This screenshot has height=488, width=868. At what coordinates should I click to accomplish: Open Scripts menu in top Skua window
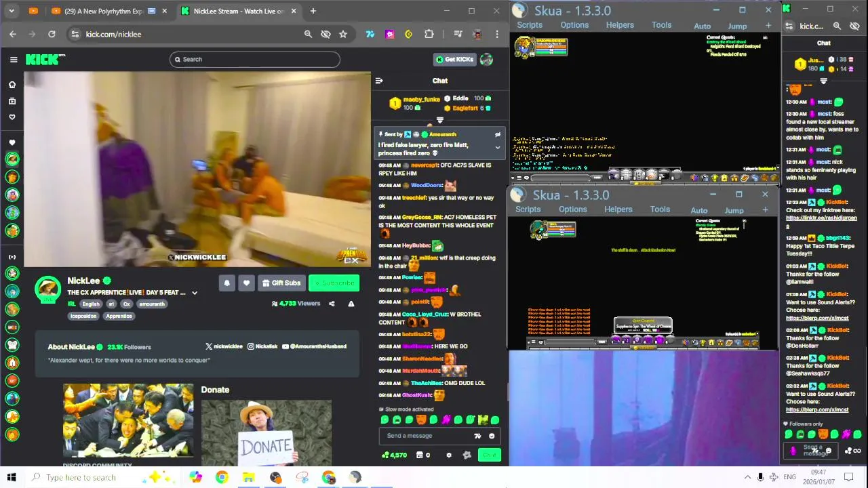pos(530,25)
